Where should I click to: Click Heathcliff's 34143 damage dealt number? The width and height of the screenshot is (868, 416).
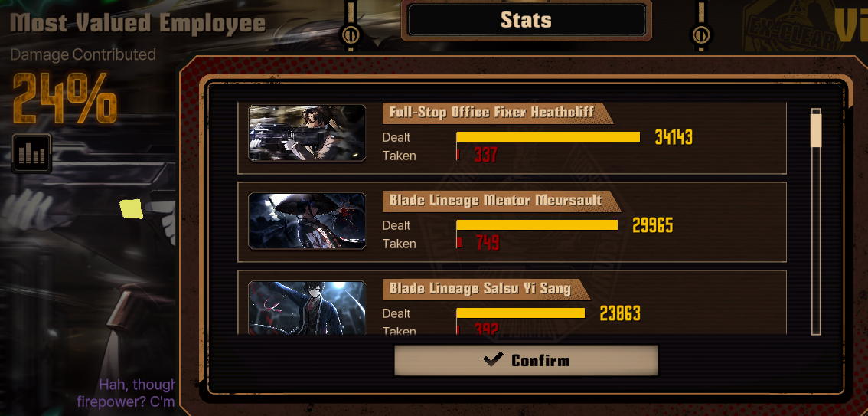pos(674,137)
